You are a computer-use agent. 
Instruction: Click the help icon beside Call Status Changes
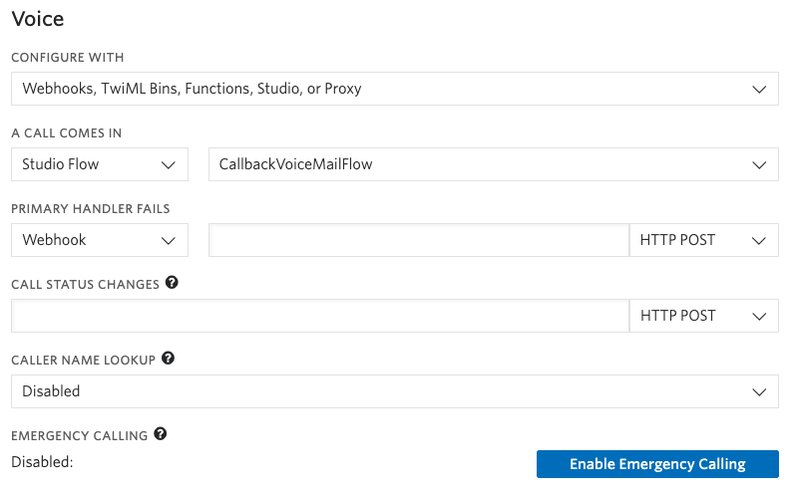click(172, 283)
